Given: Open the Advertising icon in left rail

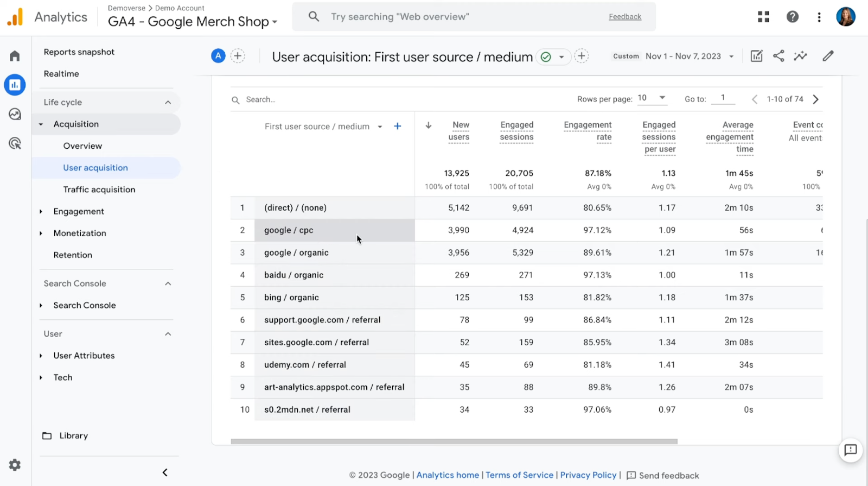Looking at the screenshot, I should [15, 143].
